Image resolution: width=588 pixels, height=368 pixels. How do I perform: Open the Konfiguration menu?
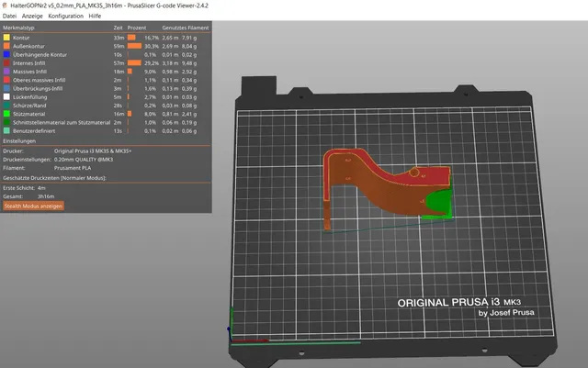coord(66,17)
